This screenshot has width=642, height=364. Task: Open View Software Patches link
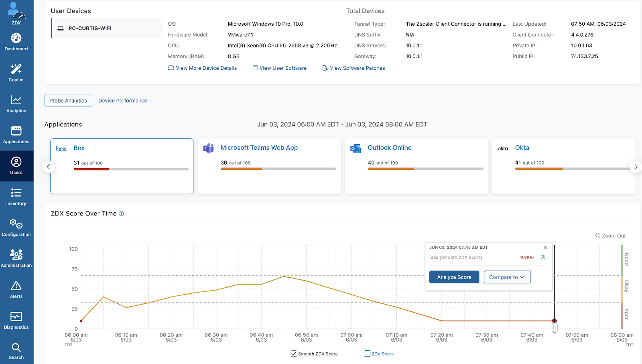click(354, 68)
